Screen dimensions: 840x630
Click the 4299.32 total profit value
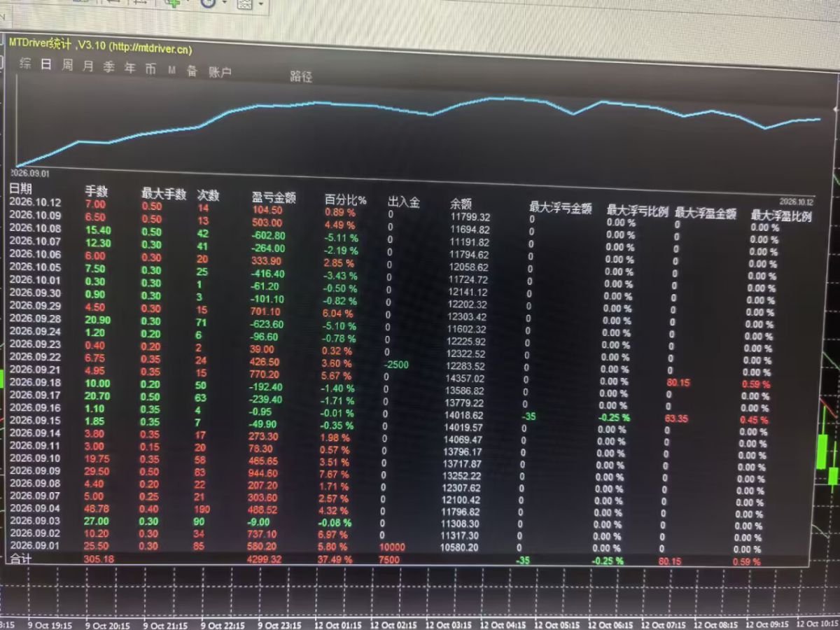[x=264, y=559]
